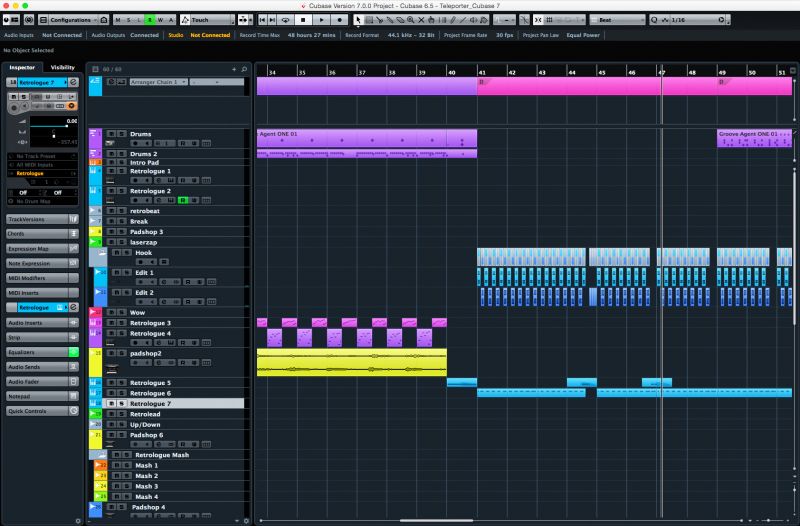The image size is (800, 526).
Task: Click the orange Freeze button in Inspector
Action: tap(71, 106)
